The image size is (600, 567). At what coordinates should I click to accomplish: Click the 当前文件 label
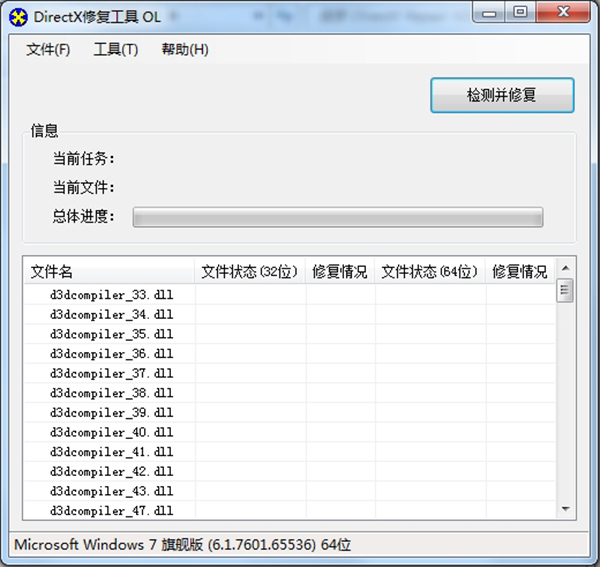pyautogui.click(x=83, y=187)
